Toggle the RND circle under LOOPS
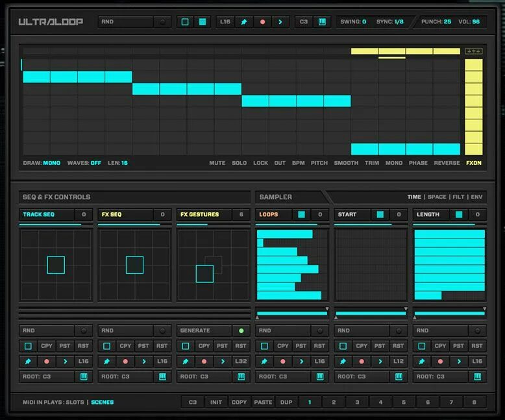This screenshot has height=420, width=505. pyautogui.click(x=320, y=330)
